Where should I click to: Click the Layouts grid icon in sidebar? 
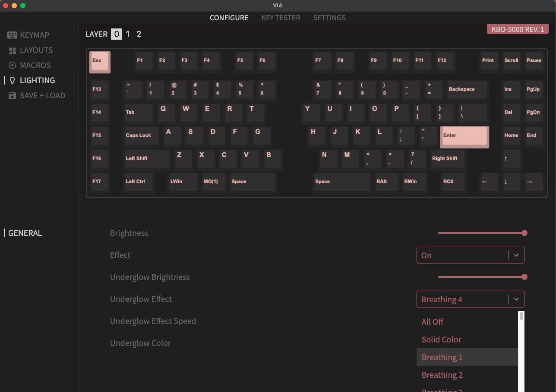[x=12, y=50]
